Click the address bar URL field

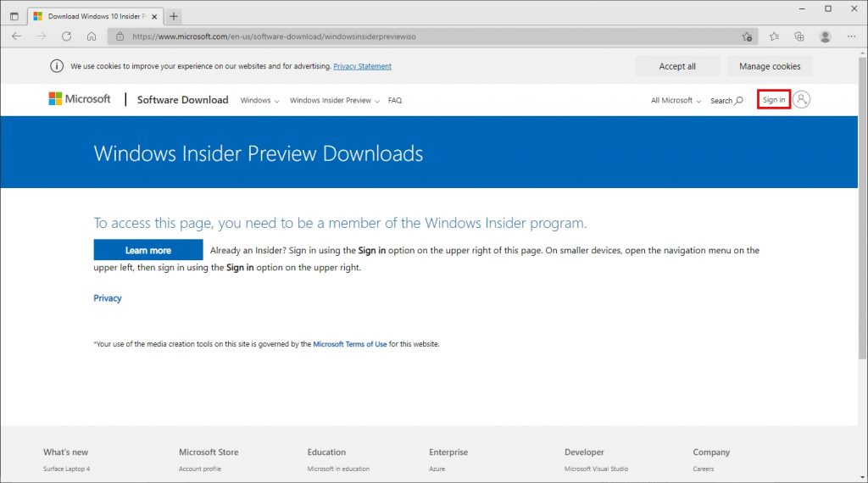pos(424,36)
